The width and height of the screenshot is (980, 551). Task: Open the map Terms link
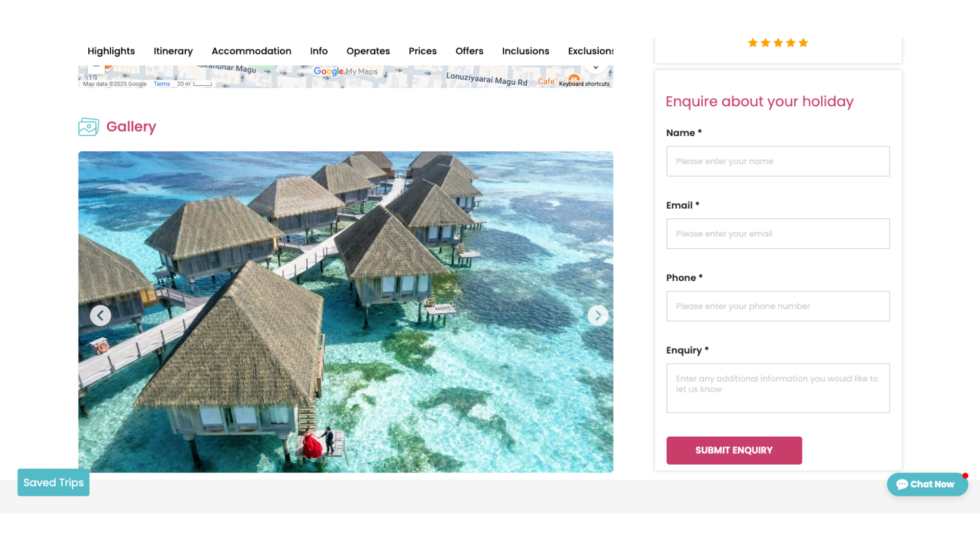162,84
